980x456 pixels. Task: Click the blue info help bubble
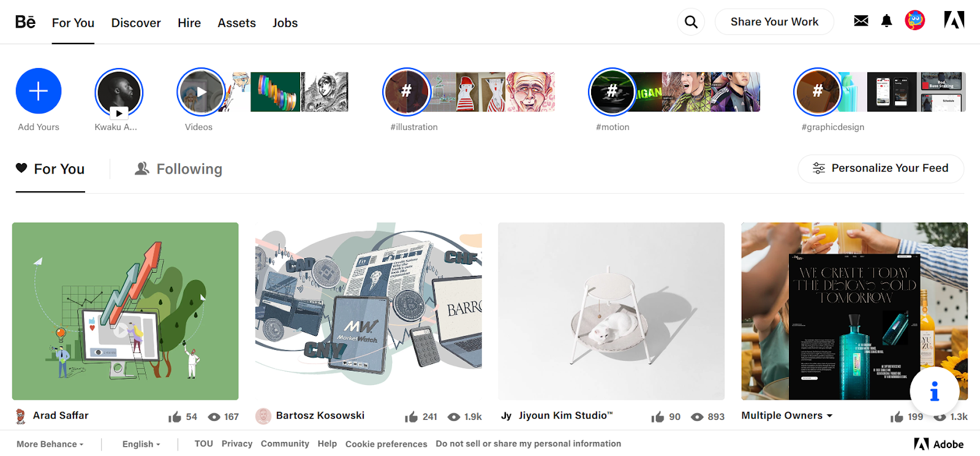pos(935,391)
